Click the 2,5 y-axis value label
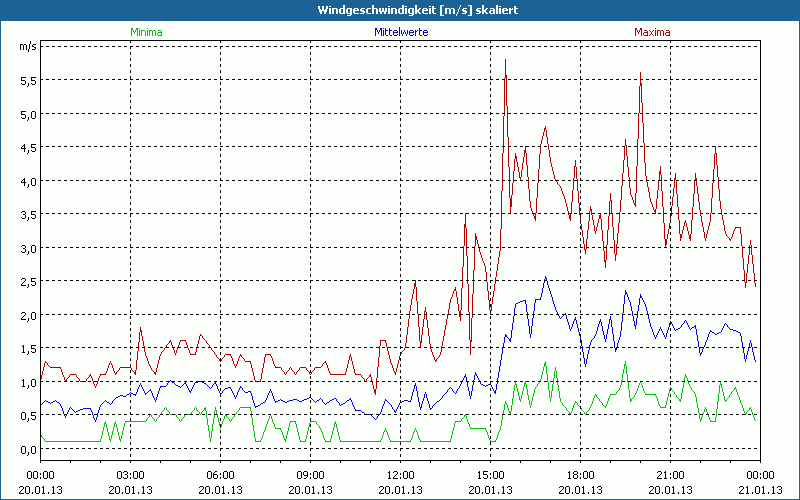The image size is (800, 500). [28, 282]
